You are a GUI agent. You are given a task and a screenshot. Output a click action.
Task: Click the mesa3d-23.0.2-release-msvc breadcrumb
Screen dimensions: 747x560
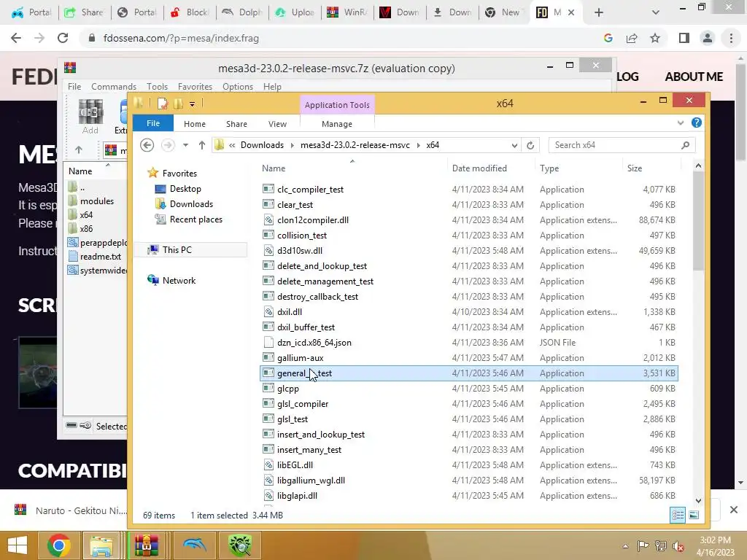tap(355, 145)
